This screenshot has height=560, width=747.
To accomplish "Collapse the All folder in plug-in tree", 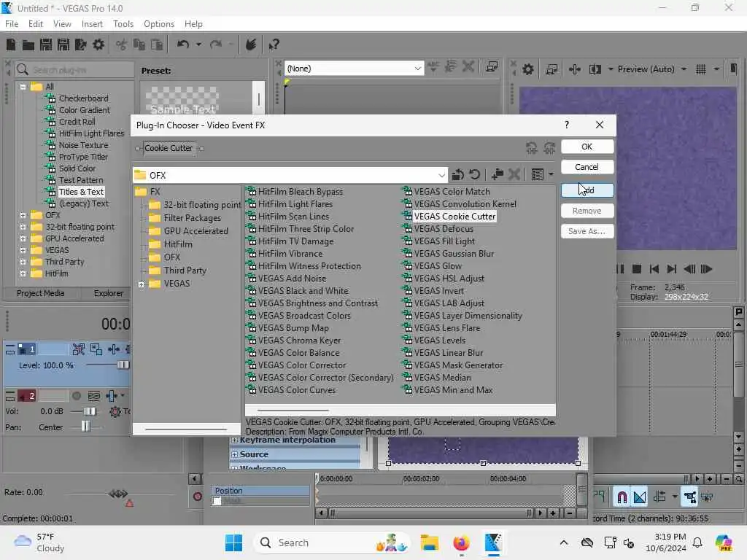I will [23, 87].
